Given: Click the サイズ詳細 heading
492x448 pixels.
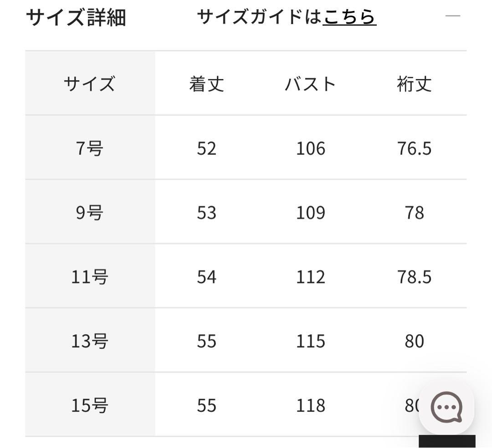Looking at the screenshot, I should click(76, 18).
